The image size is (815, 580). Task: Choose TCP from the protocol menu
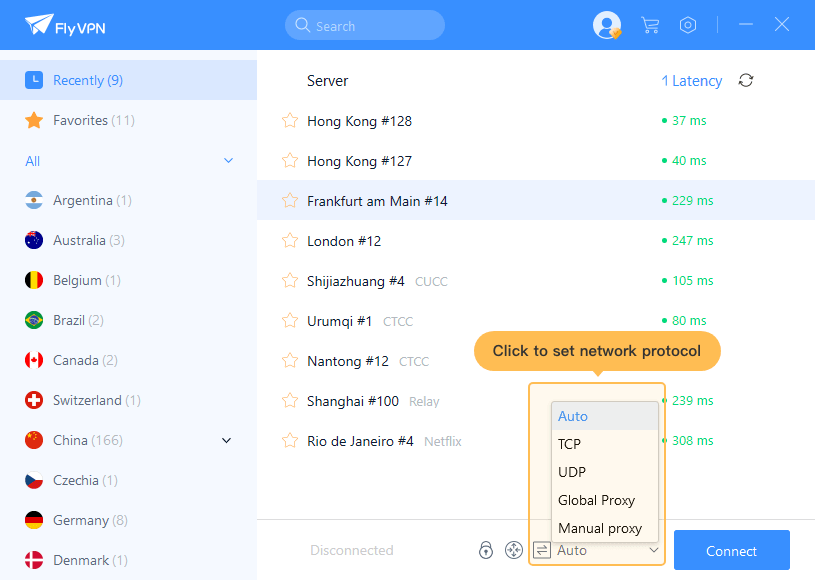(570, 444)
